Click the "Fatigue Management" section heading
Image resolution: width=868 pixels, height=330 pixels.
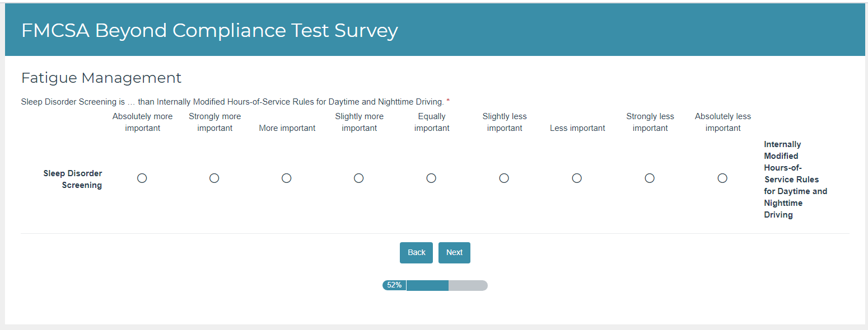101,78
